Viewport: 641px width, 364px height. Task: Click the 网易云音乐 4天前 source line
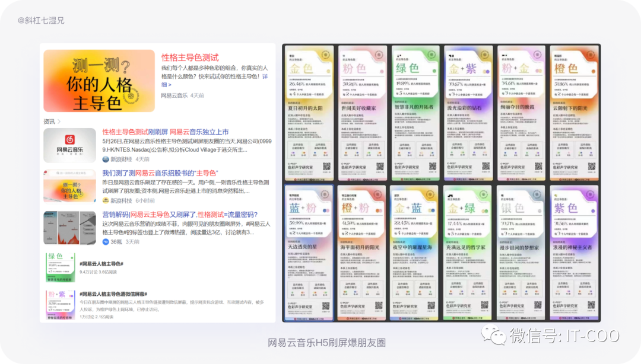182,95
